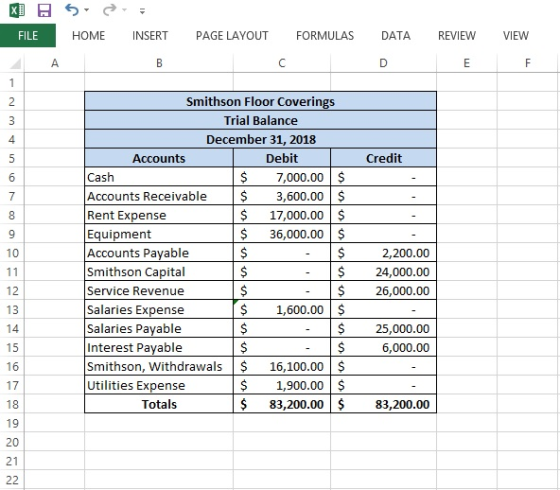This screenshot has height=490, width=560.
Task: Select column F header
Action: coord(528,63)
